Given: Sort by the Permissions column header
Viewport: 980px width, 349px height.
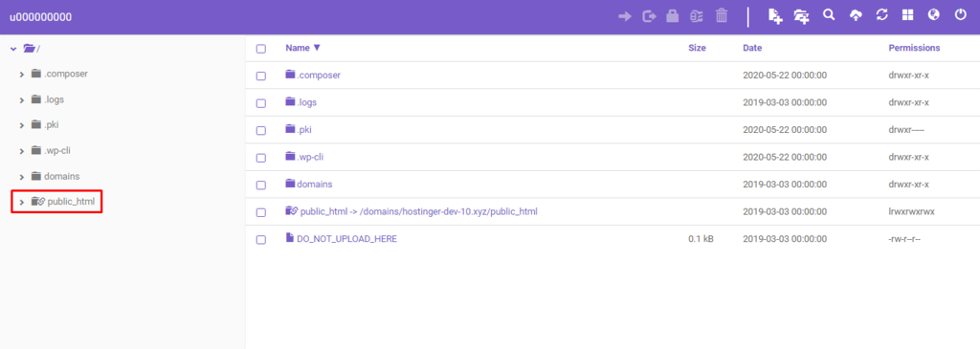Looking at the screenshot, I should 914,48.
